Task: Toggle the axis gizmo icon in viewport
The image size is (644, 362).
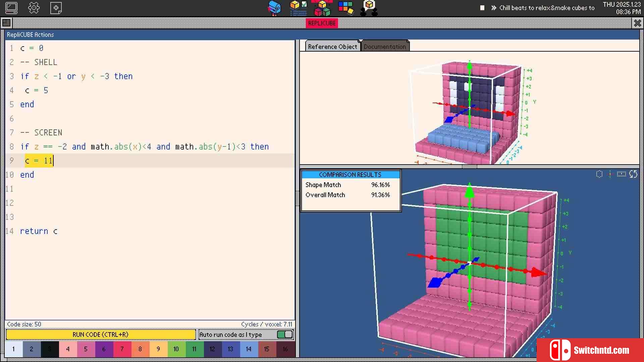Action: pos(610,174)
